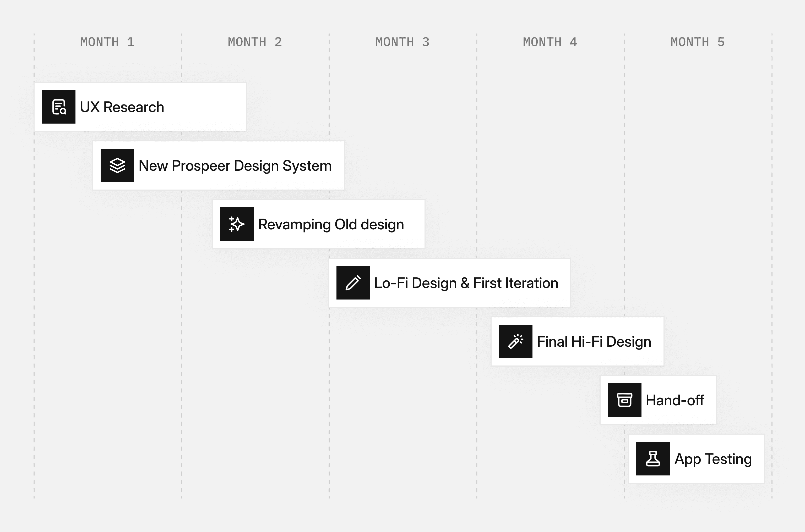Image resolution: width=805 pixels, height=532 pixels.
Task: Click the pencil icon for Lo-Fi Design
Action: click(353, 283)
